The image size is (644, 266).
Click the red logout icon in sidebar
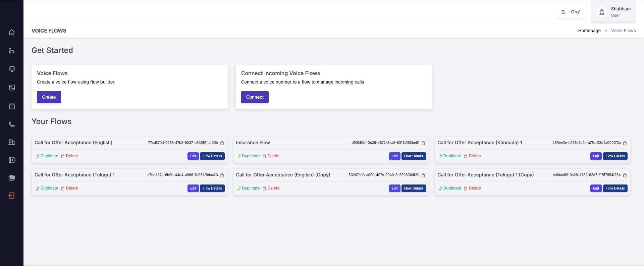(12, 196)
